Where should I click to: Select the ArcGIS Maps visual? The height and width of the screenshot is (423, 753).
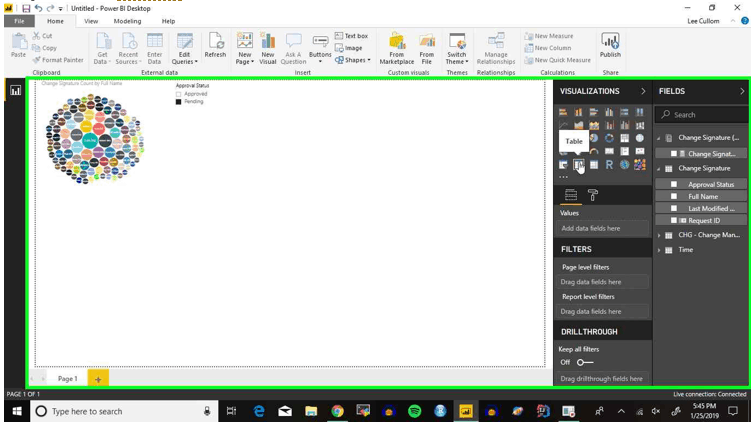624,165
